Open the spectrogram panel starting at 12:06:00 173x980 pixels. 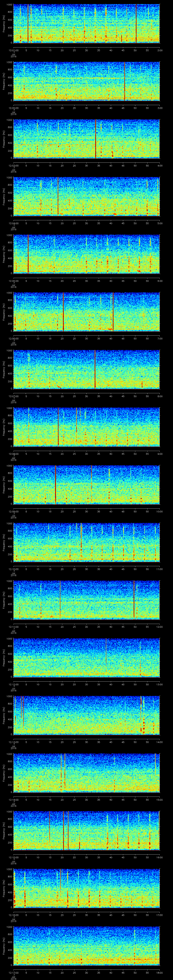click(87, 312)
